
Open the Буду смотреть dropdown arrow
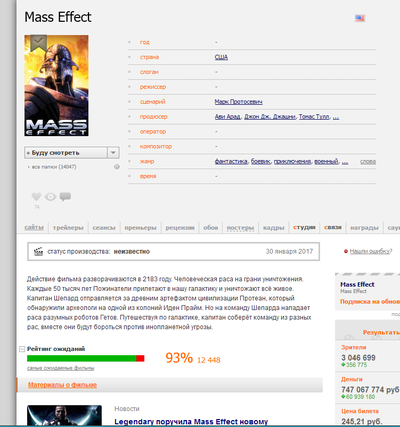[x=113, y=153]
